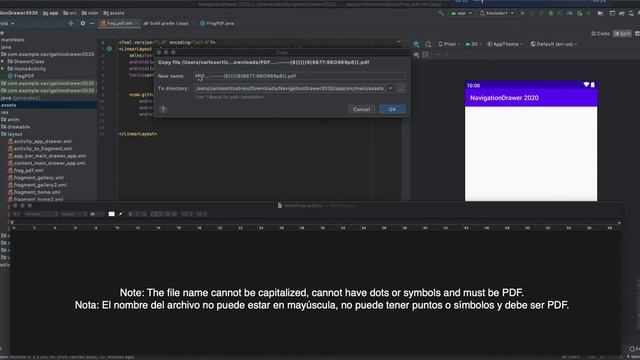The width and height of the screenshot is (640, 360).
Task: Open the Emulador1 device dropdown
Action: click(x=497, y=13)
